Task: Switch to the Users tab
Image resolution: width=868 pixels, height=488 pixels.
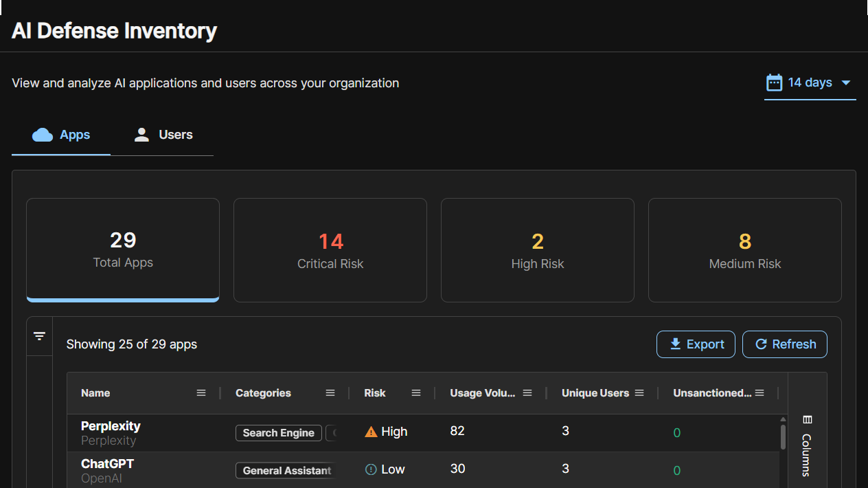Action: point(162,135)
